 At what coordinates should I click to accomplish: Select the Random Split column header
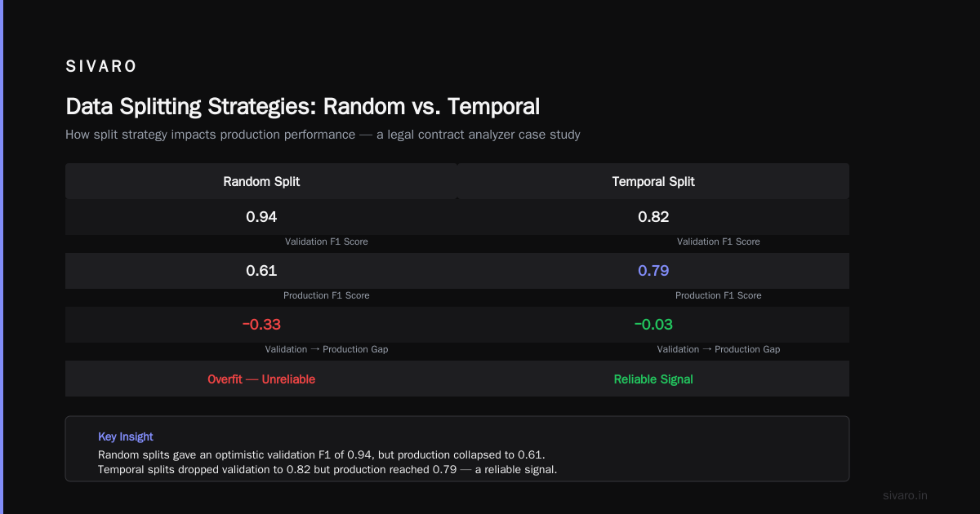point(261,181)
